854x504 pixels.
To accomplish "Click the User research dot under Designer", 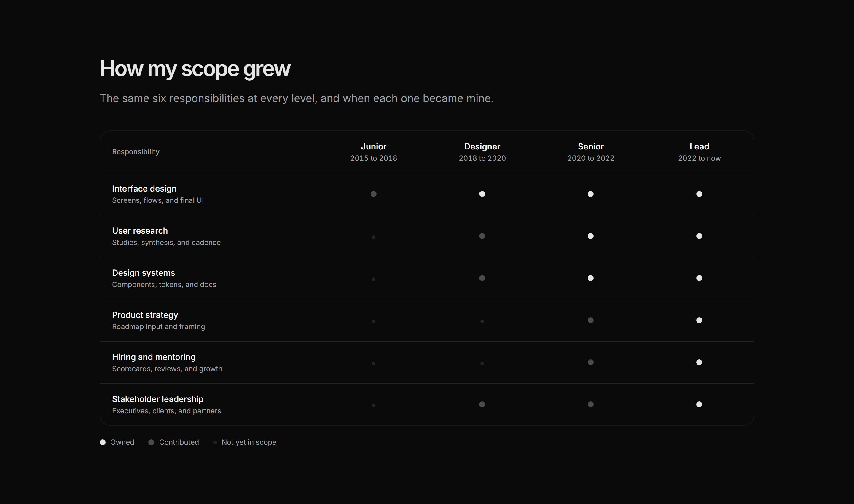I will pos(482,236).
